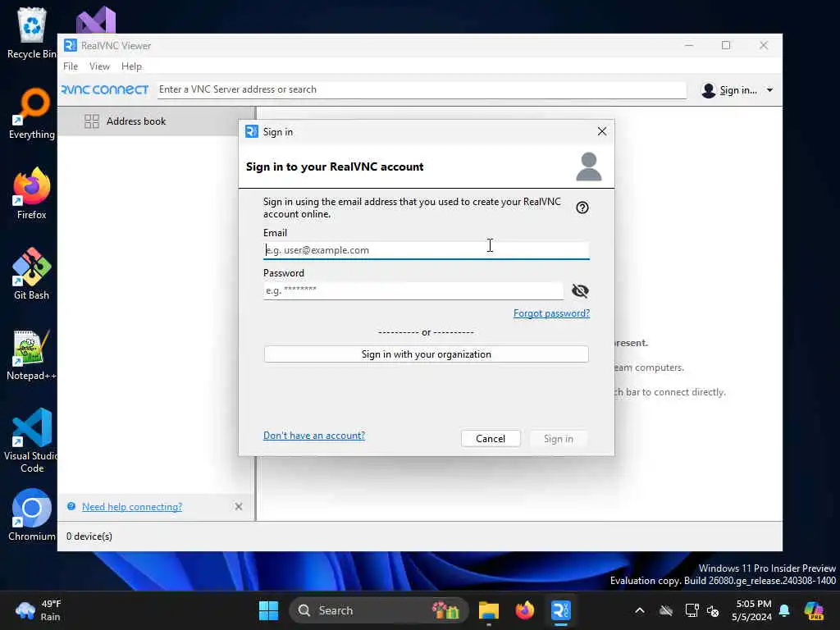Open the notification bell icon
Viewport: 840px width, 630px height.
pyautogui.click(x=784, y=610)
